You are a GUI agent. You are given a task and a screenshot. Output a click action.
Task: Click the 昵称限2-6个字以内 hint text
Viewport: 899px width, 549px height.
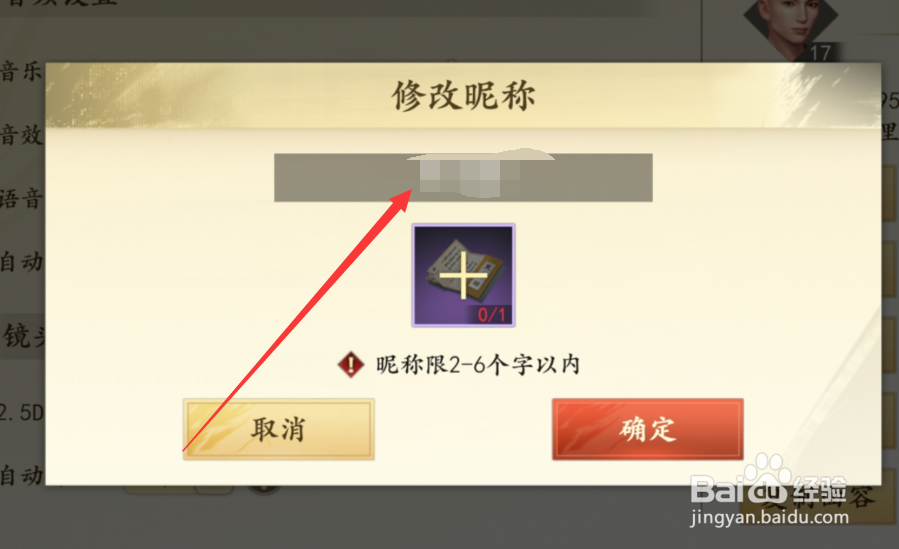click(x=478, y=364)
